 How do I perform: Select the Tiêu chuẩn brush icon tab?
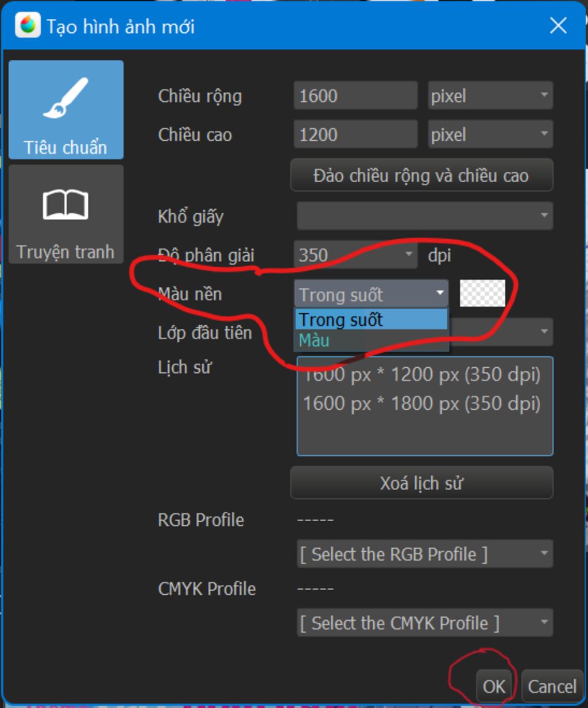(x=66, y=110)
